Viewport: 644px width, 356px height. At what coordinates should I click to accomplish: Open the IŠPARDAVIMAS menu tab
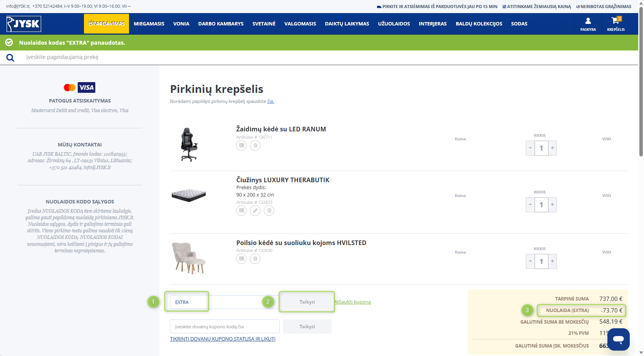(x=106, y=24)
